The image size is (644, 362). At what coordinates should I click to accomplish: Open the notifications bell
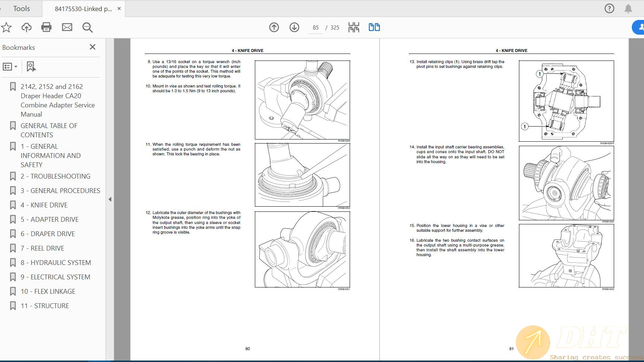pos(628,8)
